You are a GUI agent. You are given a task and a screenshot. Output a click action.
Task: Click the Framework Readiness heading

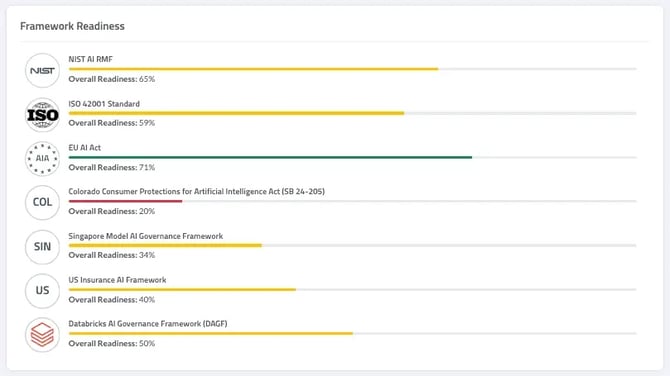click(72, 26)
